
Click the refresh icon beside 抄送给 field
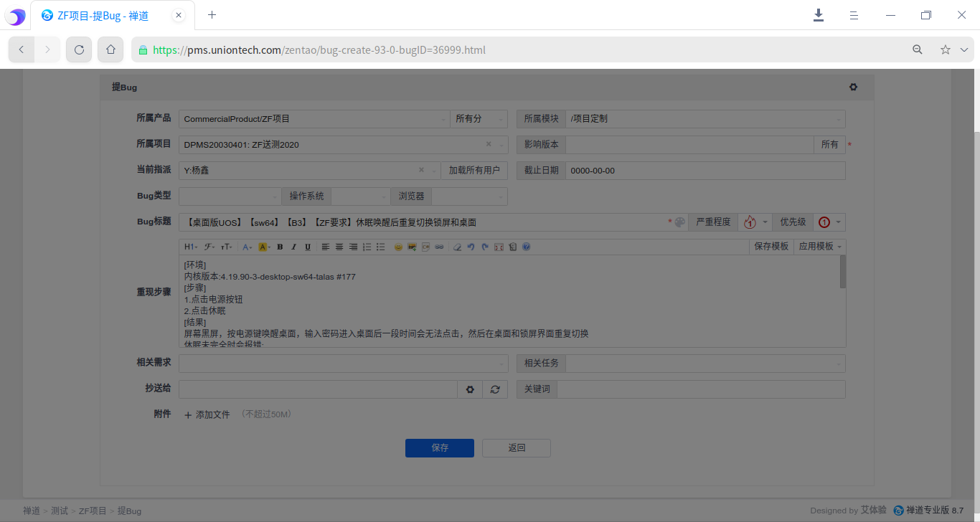click(495, 389)
